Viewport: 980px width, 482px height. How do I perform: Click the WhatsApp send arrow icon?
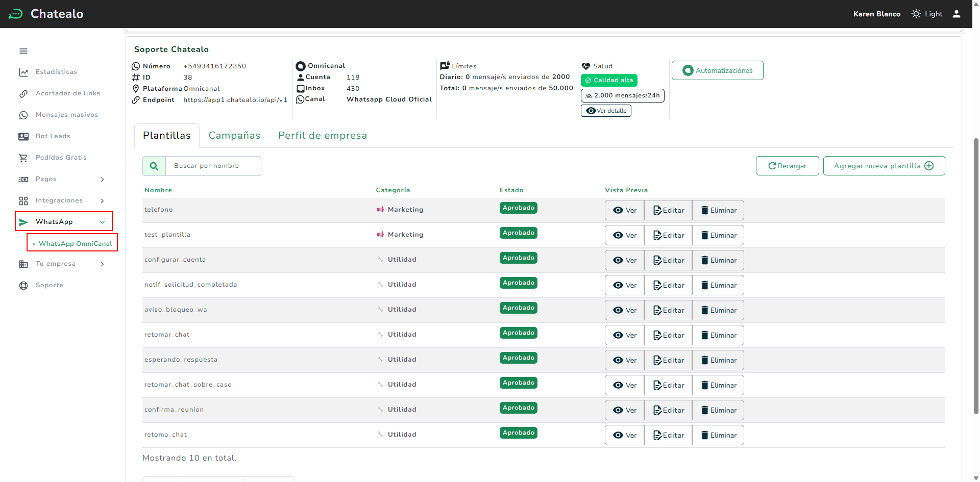(x=23, y=222)
